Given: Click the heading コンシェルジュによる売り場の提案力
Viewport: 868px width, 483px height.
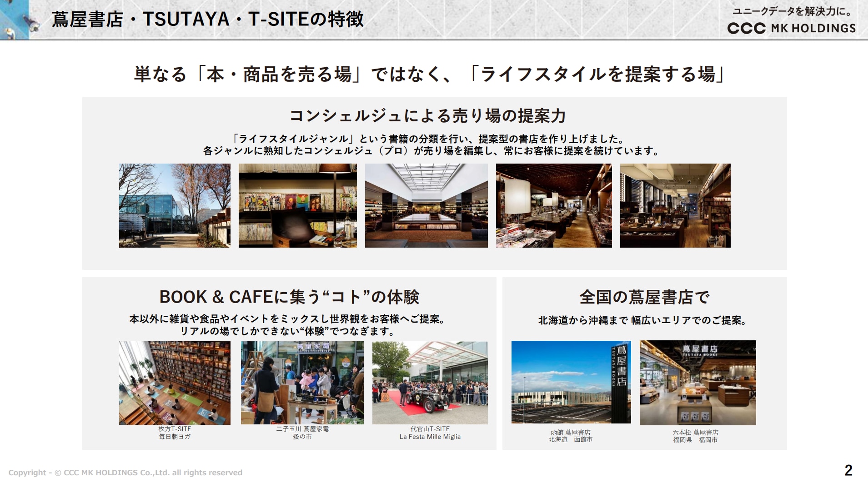Looking at the screenshot, I should pyautogui.click(x=428, y=116).
